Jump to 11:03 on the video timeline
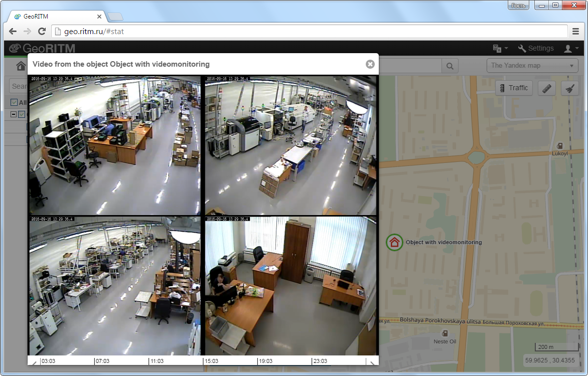Image resolution: width=588 pixels, height=376 pixels. (157, 361)
